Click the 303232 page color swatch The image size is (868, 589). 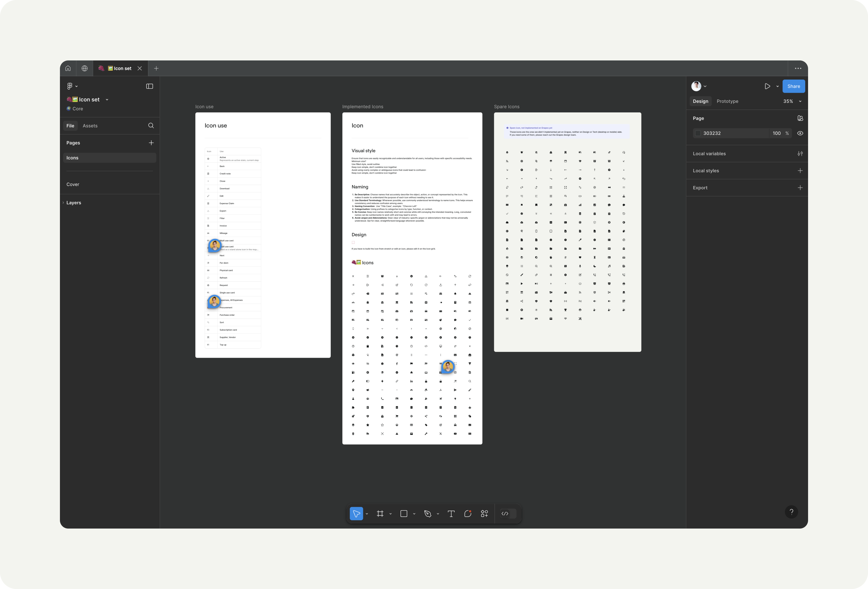[x=698, y=133]
